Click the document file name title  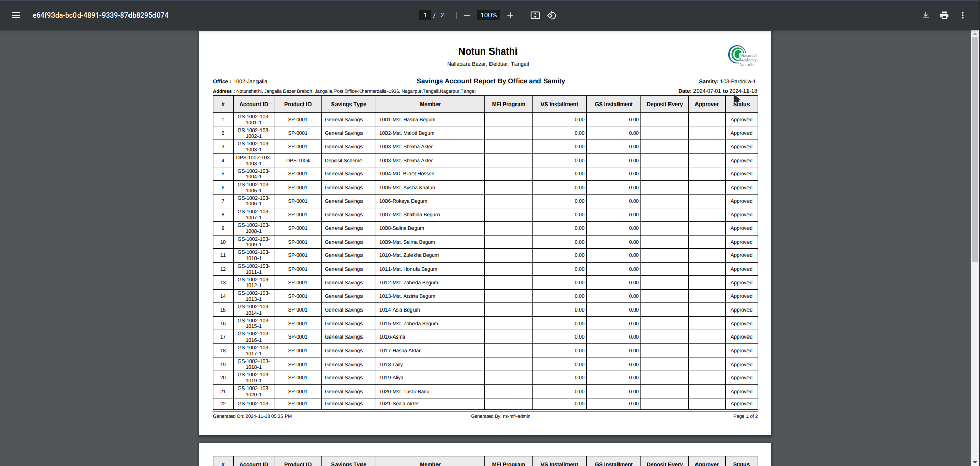point(100,15)
